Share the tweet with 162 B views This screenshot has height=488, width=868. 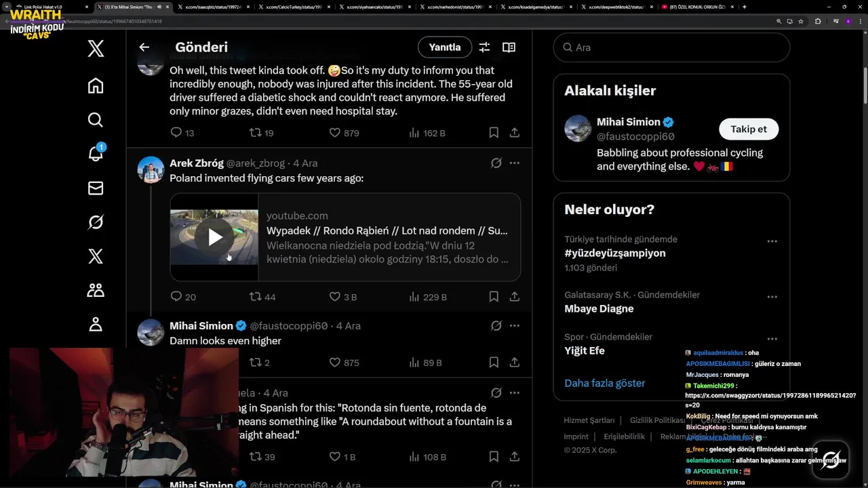point(515,133)
